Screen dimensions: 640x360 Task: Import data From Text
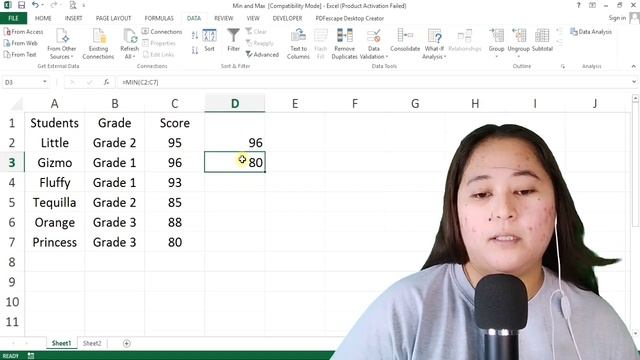[x=20, y=55]
